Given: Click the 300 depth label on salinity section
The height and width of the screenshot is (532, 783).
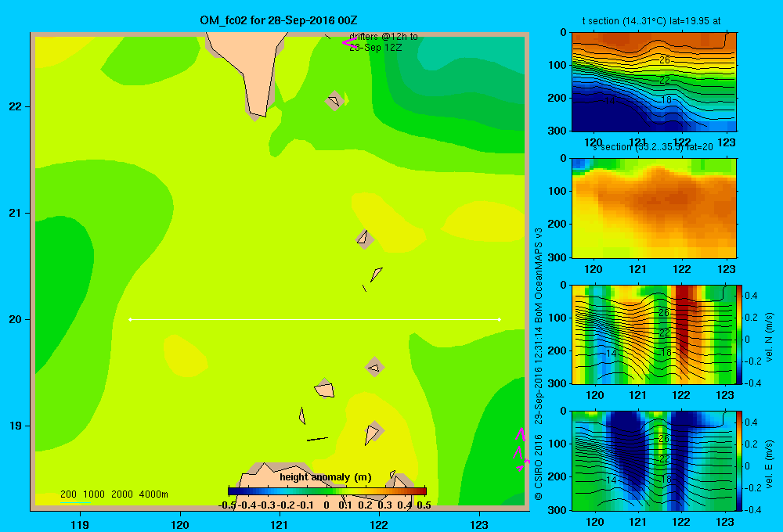Looking at the screenshot, I should 557,257.
